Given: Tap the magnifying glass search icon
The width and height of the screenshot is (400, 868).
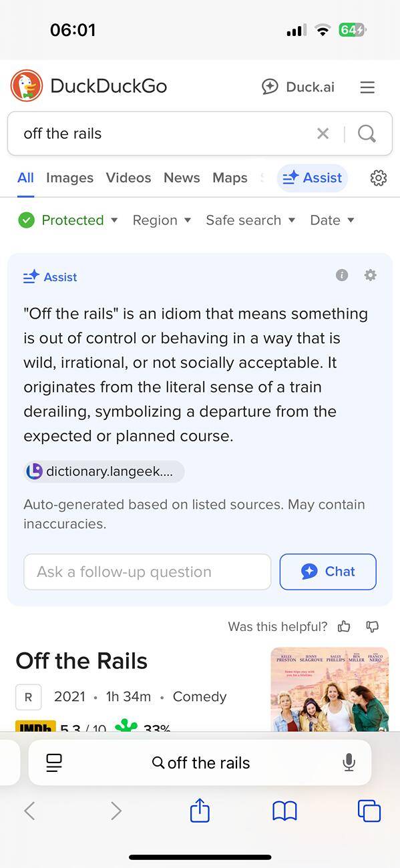Looking at the screenshot, I should click(x=367, y=134).
